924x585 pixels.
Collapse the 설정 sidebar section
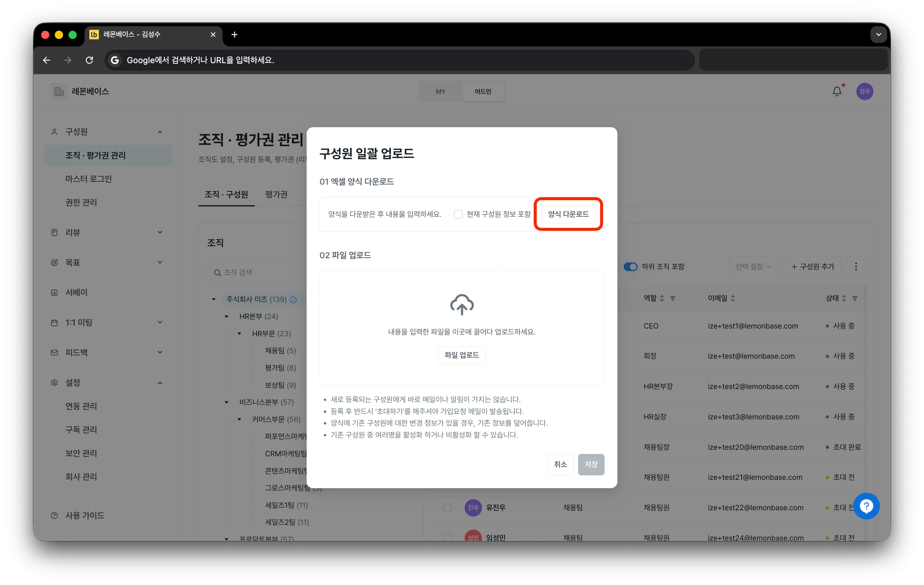coord(160,383)
